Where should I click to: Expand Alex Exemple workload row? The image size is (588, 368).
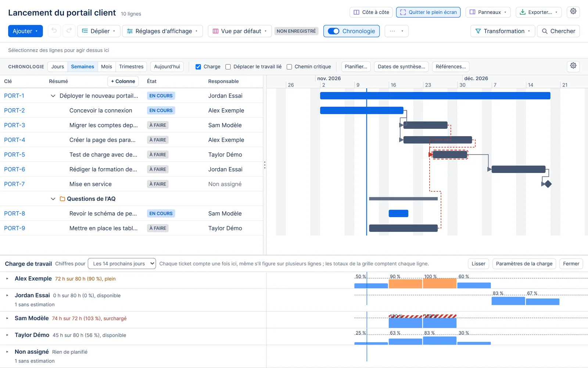7,279
